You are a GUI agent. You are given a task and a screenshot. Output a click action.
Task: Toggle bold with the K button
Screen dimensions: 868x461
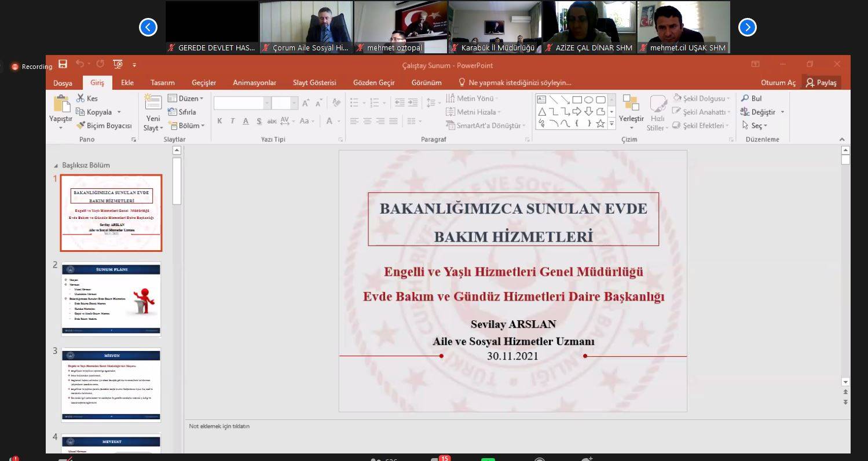click(219, 121)
